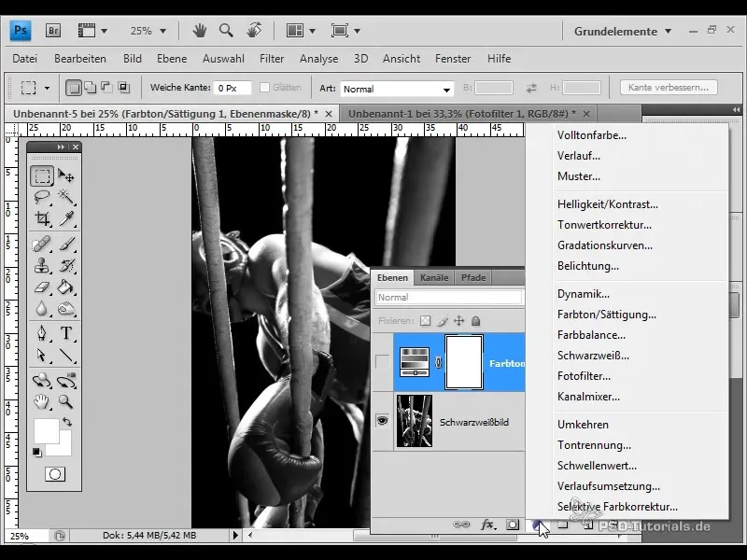This screenshot has height=560, width=747.
Task: Switch to the Kanäle tab
Action: [434, 277]
